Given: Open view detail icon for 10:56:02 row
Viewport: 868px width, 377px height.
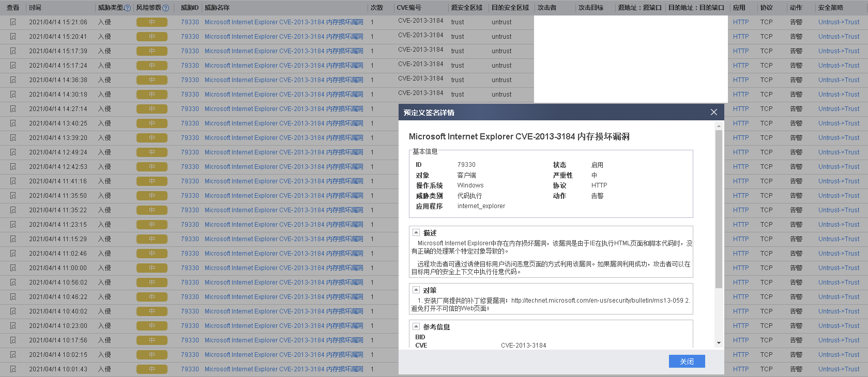Looking at the screenshot, I should click(13, 282).
